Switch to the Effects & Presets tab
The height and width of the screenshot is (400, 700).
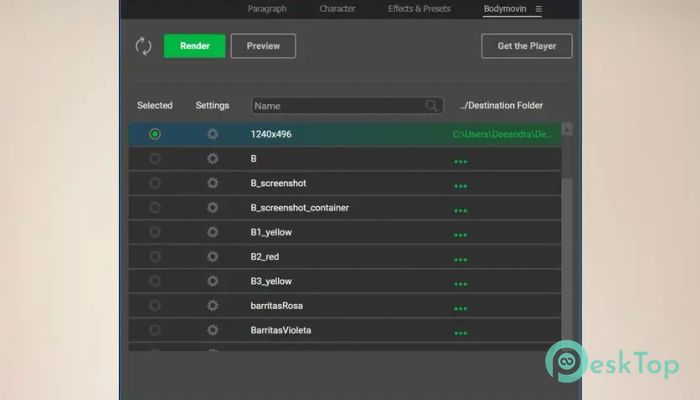click(419, 9)
